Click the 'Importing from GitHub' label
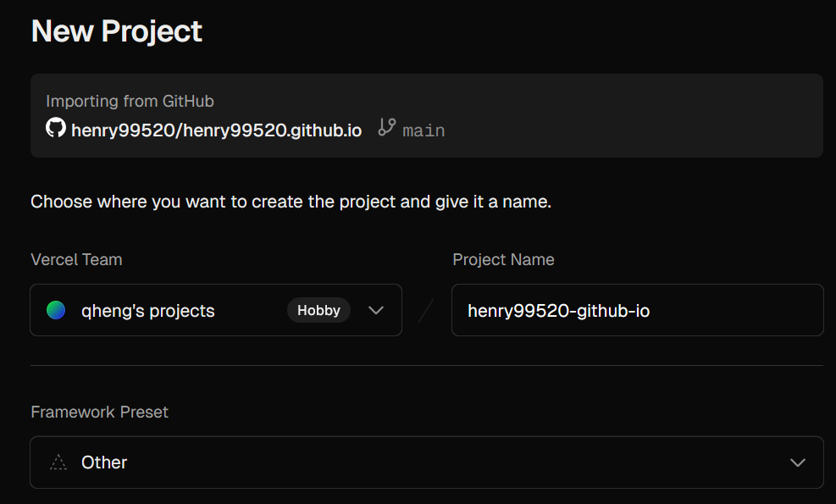836x504 pixels. [130, 102]
